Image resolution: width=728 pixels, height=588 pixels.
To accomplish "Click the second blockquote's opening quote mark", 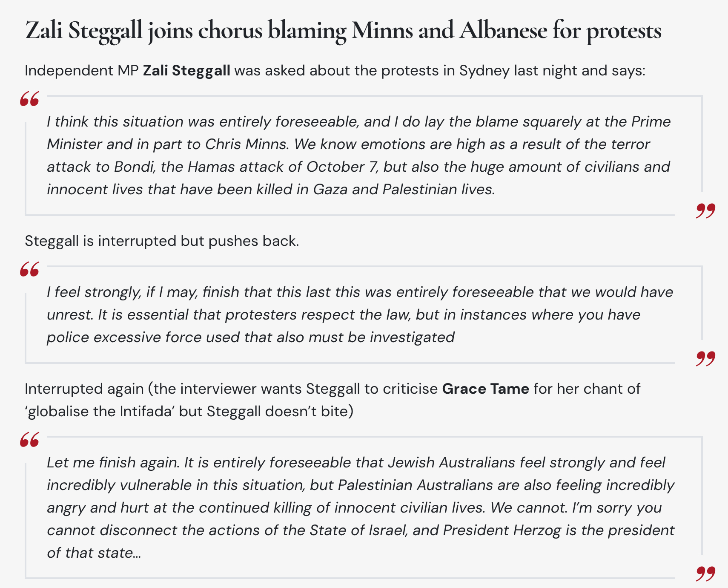I will 29,270.
